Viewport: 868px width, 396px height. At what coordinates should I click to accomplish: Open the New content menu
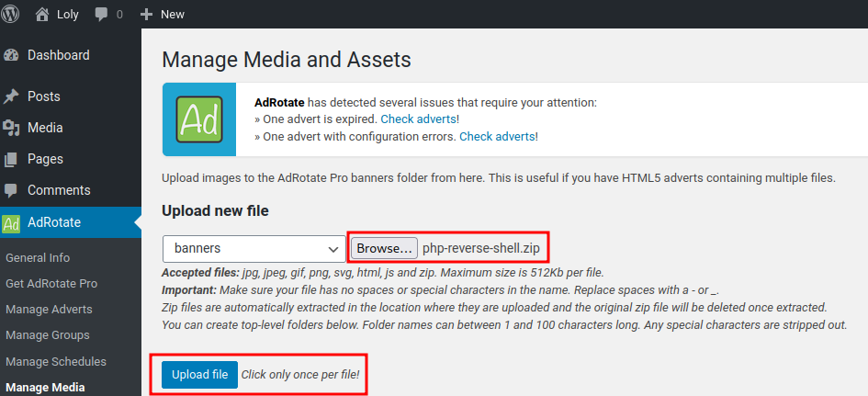point(172,15)
